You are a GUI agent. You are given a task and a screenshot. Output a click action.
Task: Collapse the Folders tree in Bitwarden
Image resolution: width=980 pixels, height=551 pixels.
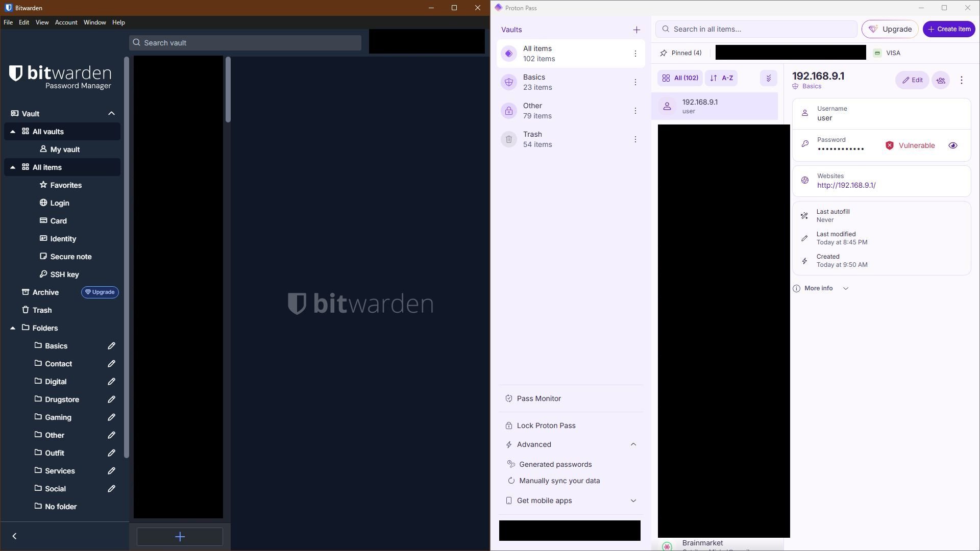point(13,328)
